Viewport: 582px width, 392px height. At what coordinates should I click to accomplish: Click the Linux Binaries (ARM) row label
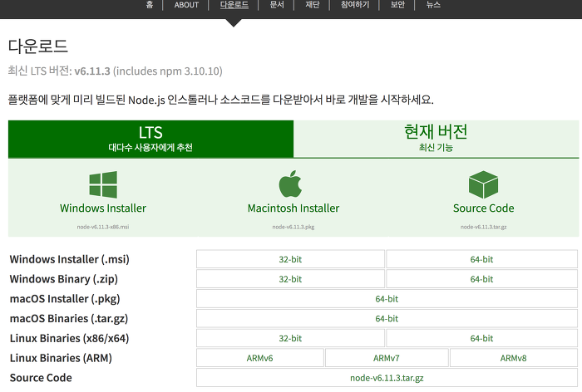pos(61,358)
